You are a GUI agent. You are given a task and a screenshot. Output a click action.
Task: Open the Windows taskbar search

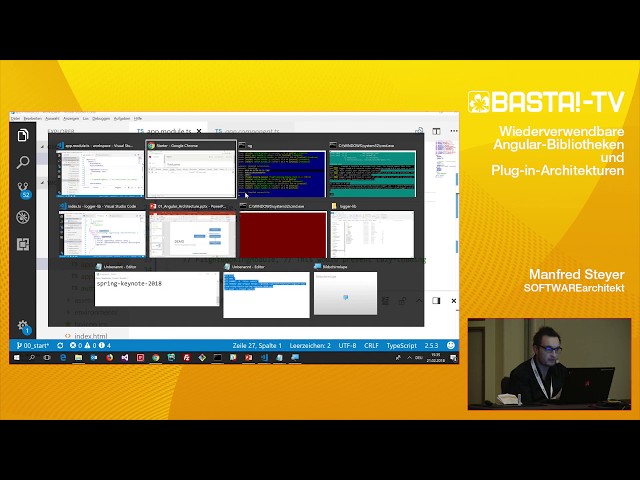(x=32, y=358)
